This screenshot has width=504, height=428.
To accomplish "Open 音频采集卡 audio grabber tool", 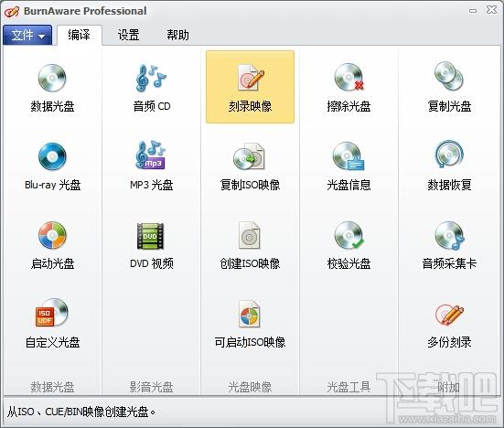I will [x=449, y=245].
